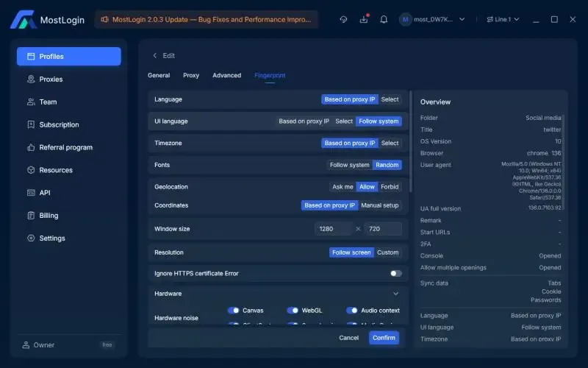Go back using the Edit arrow

point(155,56)
